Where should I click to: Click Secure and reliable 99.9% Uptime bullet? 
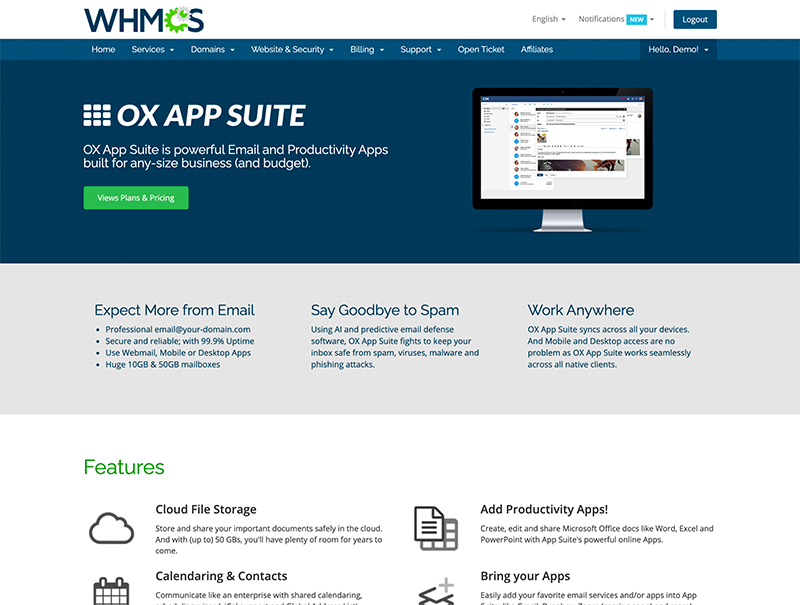point(180,341)
